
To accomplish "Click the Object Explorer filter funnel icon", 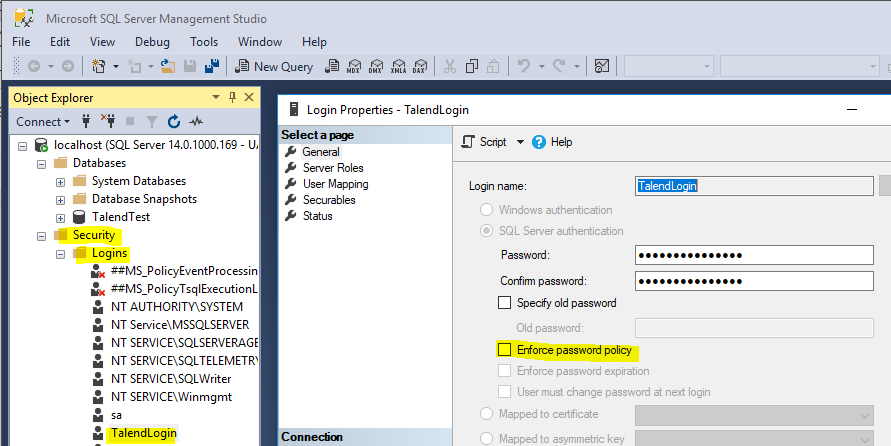I will point(152,121).
